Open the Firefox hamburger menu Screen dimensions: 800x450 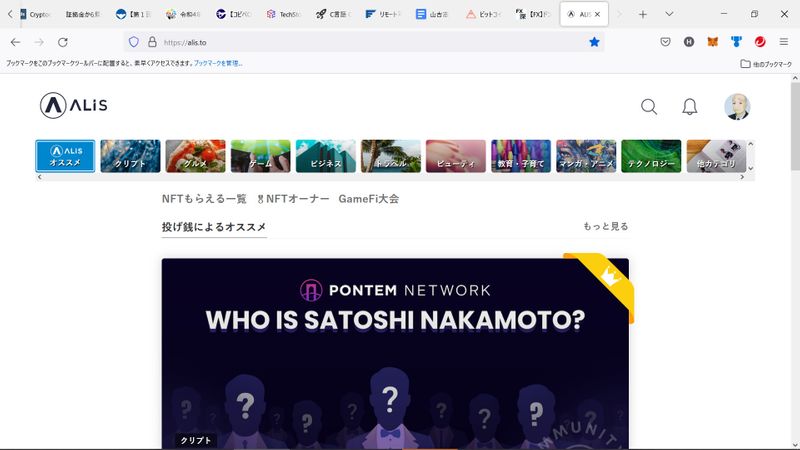[x=784, y=42]
